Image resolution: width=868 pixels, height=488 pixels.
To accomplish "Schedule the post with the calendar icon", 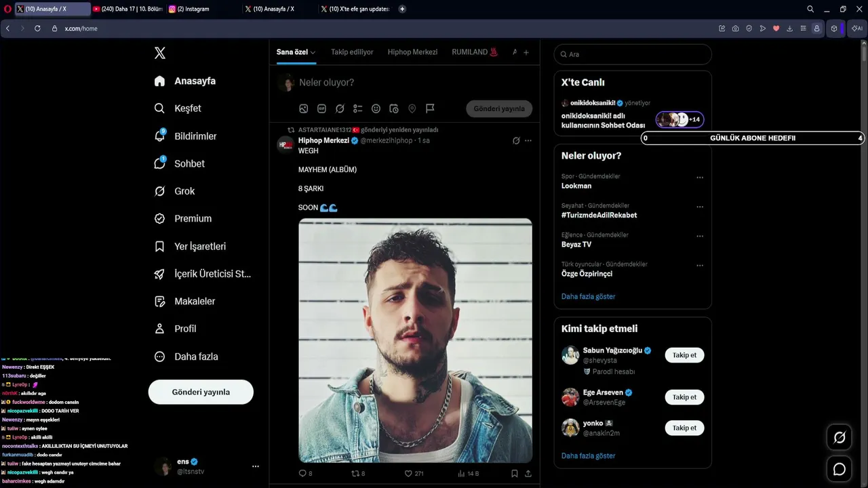I will [394, 108].
